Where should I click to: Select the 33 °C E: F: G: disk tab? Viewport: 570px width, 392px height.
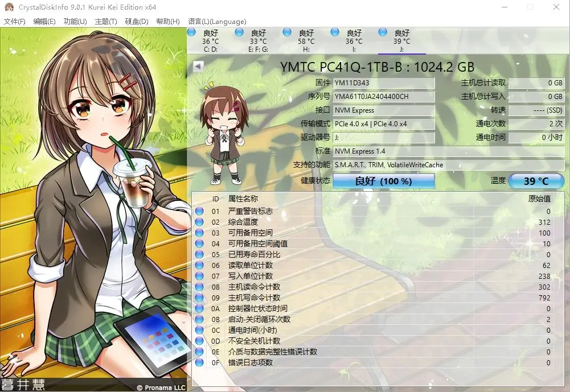point(259,41)
